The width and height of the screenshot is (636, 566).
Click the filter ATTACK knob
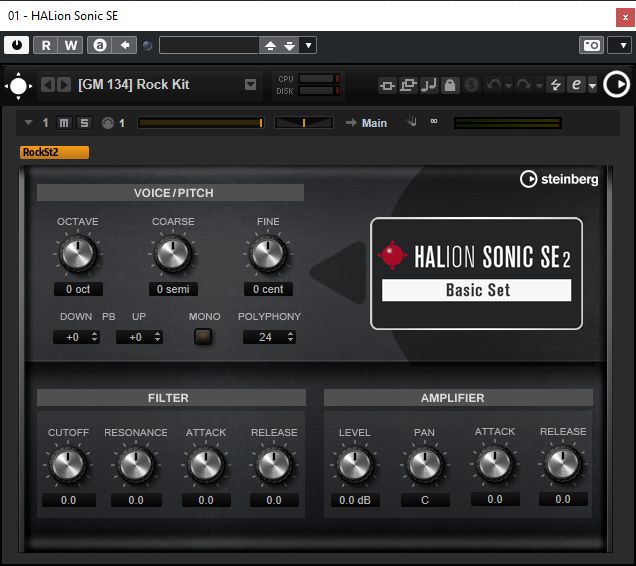point(206,465)
